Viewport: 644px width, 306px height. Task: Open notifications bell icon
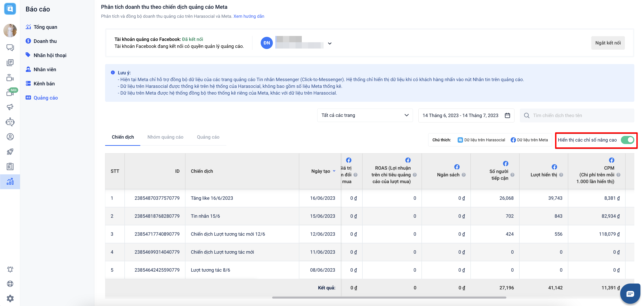click(x=10, y=269)
